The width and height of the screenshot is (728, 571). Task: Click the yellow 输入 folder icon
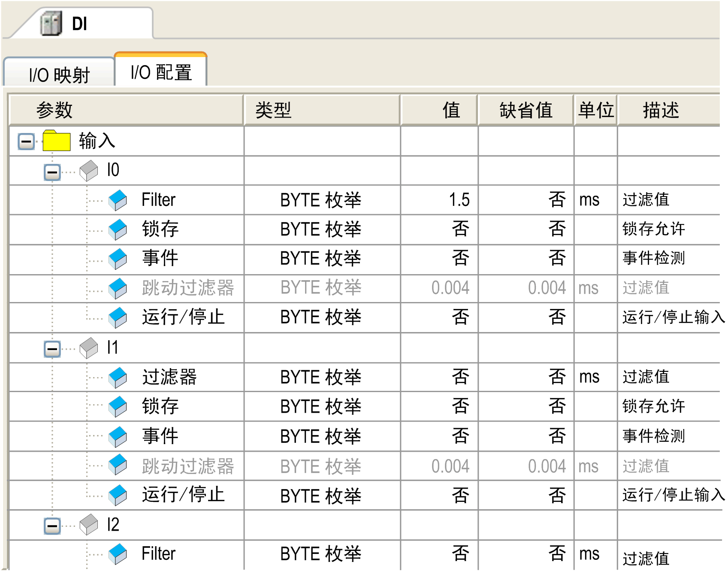pos(56,141)
